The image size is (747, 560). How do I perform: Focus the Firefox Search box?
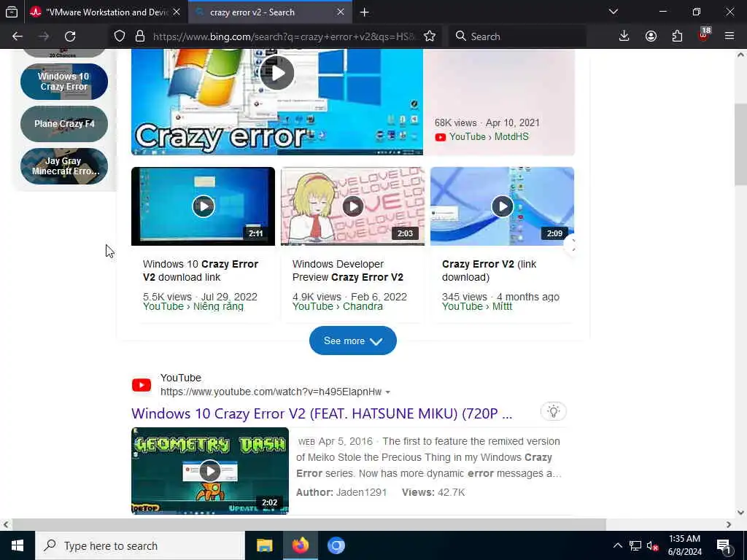(x=517, y=36)
